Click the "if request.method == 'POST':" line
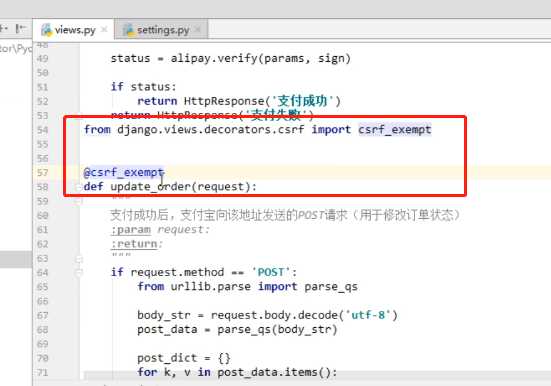 tap(204, 272)
